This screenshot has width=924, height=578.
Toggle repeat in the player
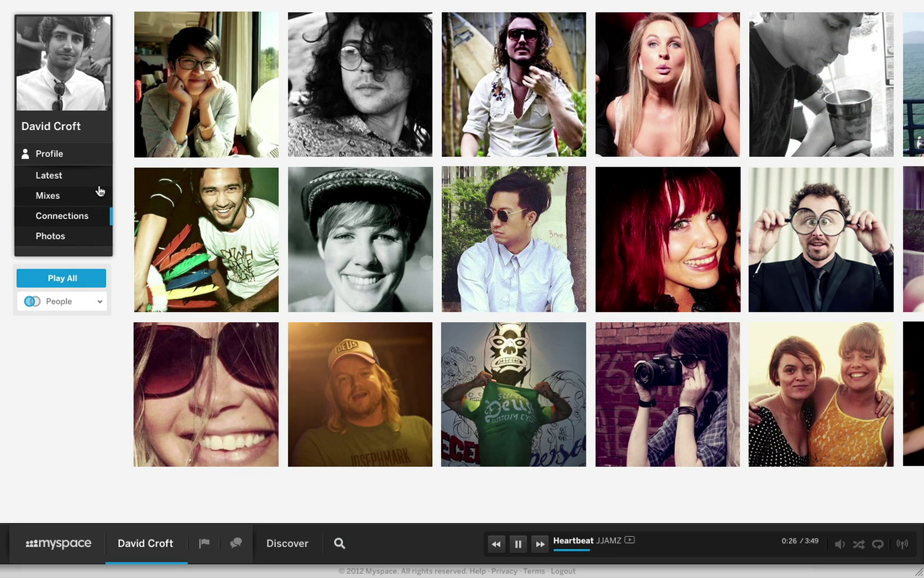(877, 544)
